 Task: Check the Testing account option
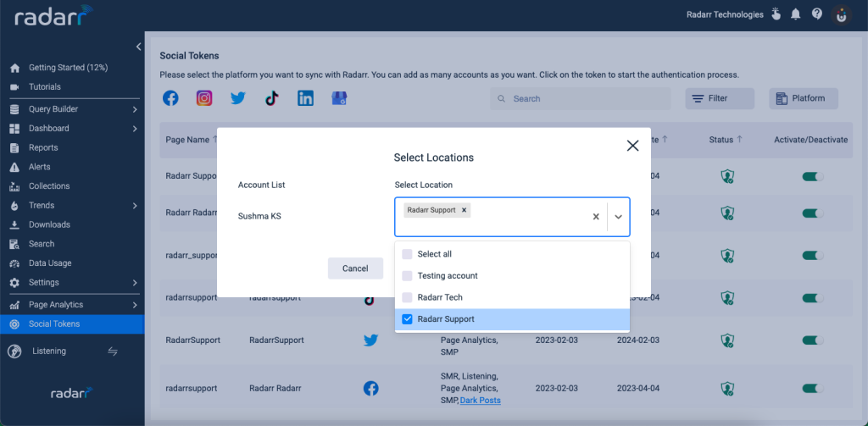tap(407, 275)
